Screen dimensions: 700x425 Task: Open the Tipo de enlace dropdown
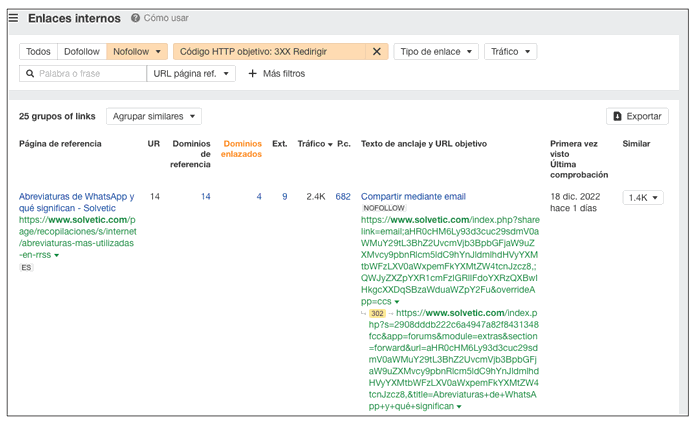(x=436, y=51)
